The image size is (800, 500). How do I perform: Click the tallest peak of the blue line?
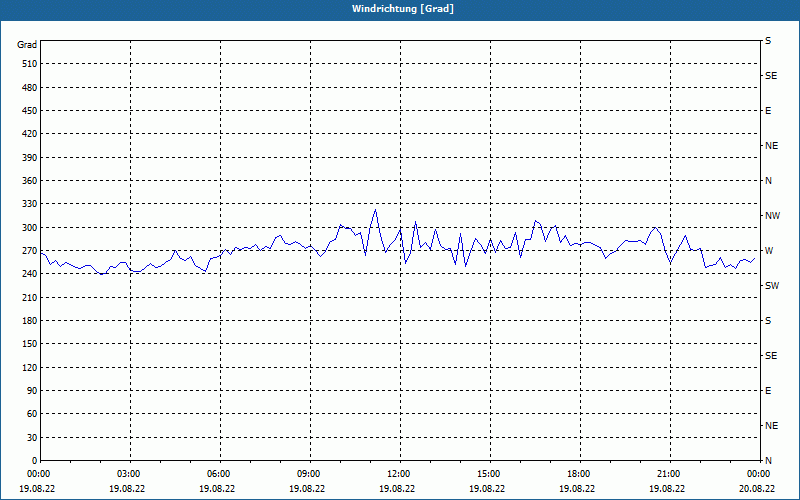[x=376, y=209]
